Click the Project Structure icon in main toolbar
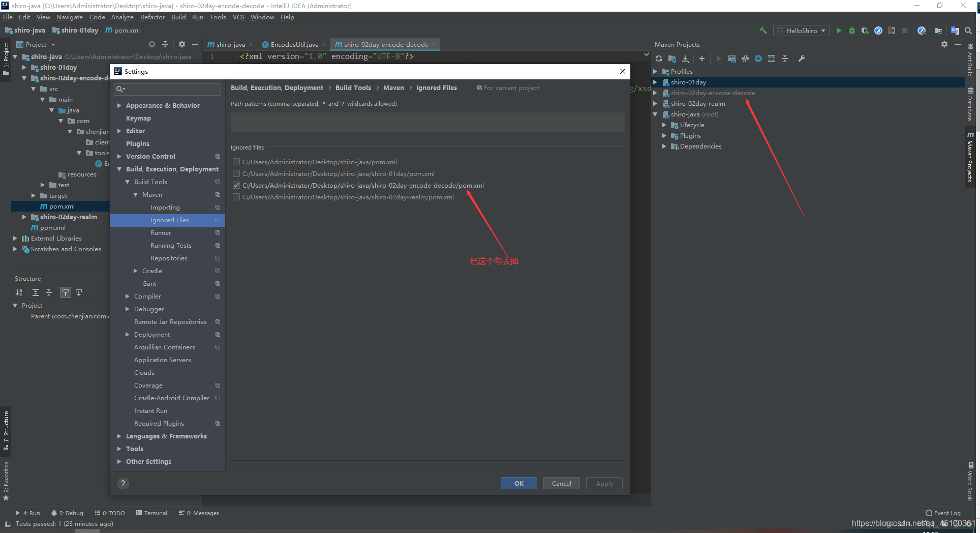The height and width of the screenshot is (533, 980). (938, 31)
